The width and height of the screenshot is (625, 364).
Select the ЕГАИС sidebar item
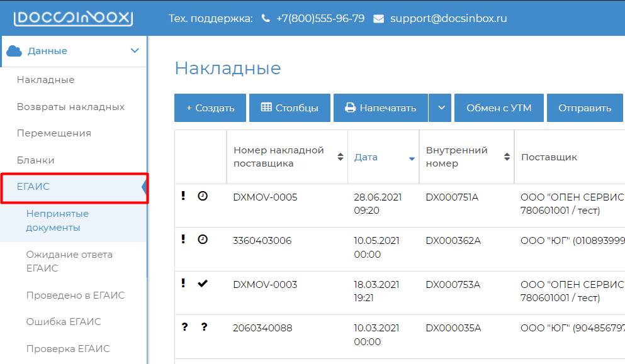pos(33,187)
